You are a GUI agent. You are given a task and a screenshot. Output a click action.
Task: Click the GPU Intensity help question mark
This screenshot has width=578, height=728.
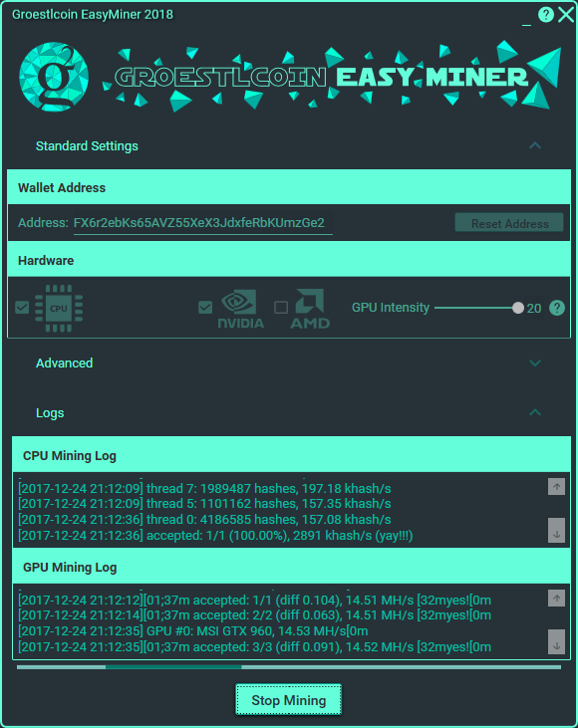[x=557, y=308]
